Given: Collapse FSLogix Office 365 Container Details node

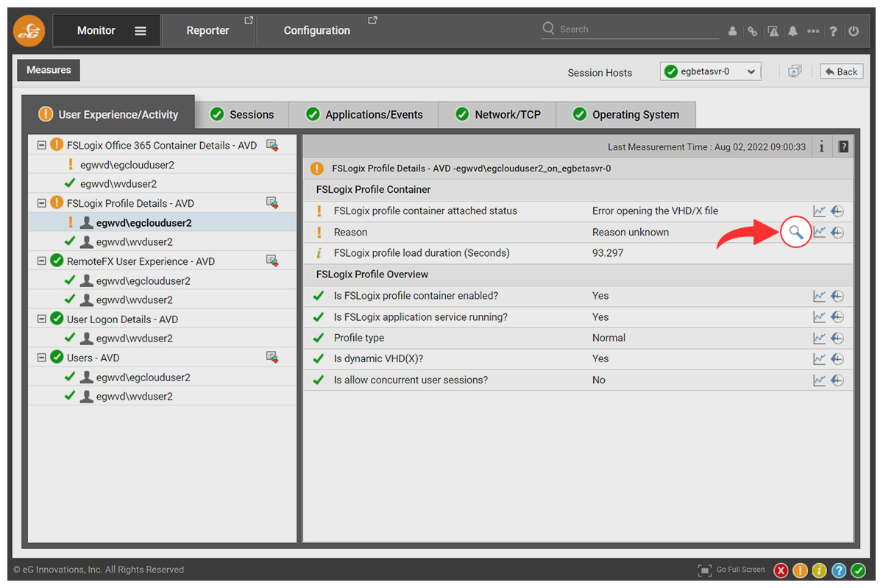Looking at the screenshot, I should (x=41, y=145).
